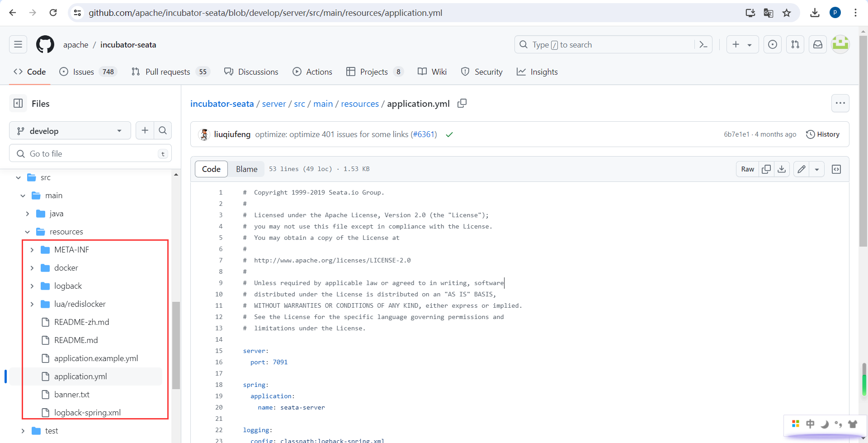
Task: Reload the browser page
Action: [x=53, y=13]
